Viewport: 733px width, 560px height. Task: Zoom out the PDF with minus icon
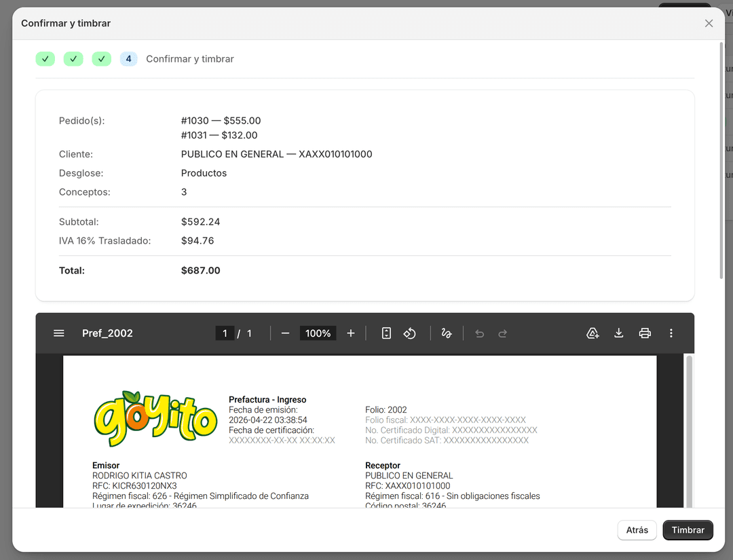[x=285, y=333]
